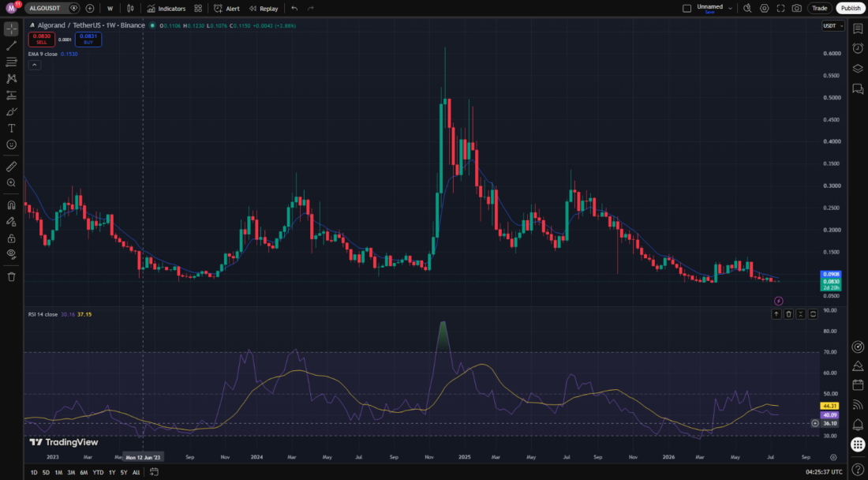
Task: Open the forecasting and measurement tools
Action: click(x=12, y=96)
